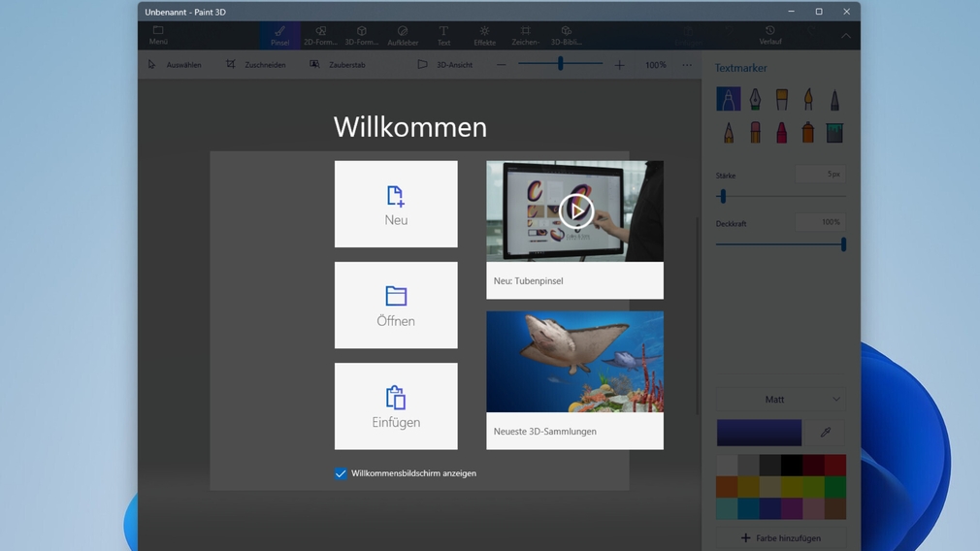Open the Neueste 3D-Sammlungen thumbnail

[575, 362]
